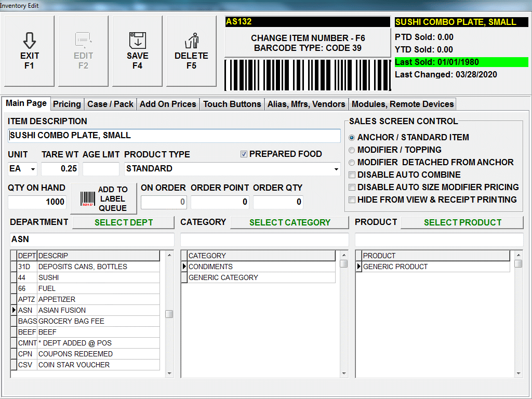The image size is (532, 399).
Task: Click the department list scroll-down arrow
Action: (169, 373)
